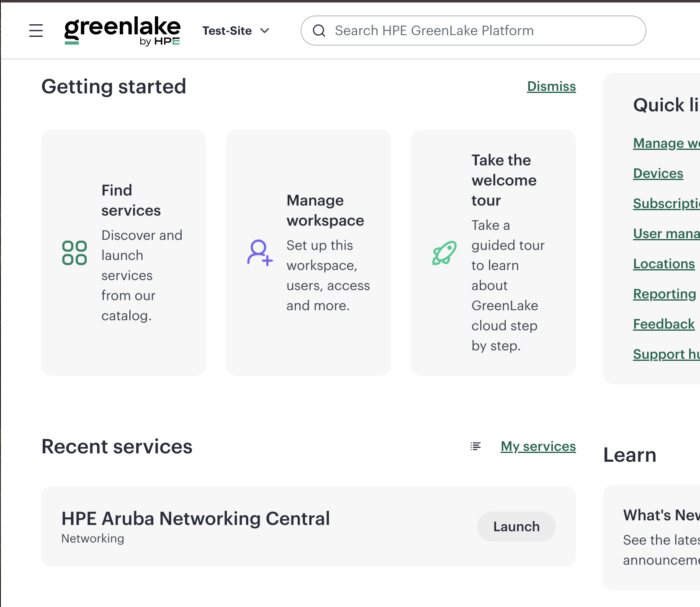Go to My services
The height and width of the screenshot is (607, 700).
[538, 446]
